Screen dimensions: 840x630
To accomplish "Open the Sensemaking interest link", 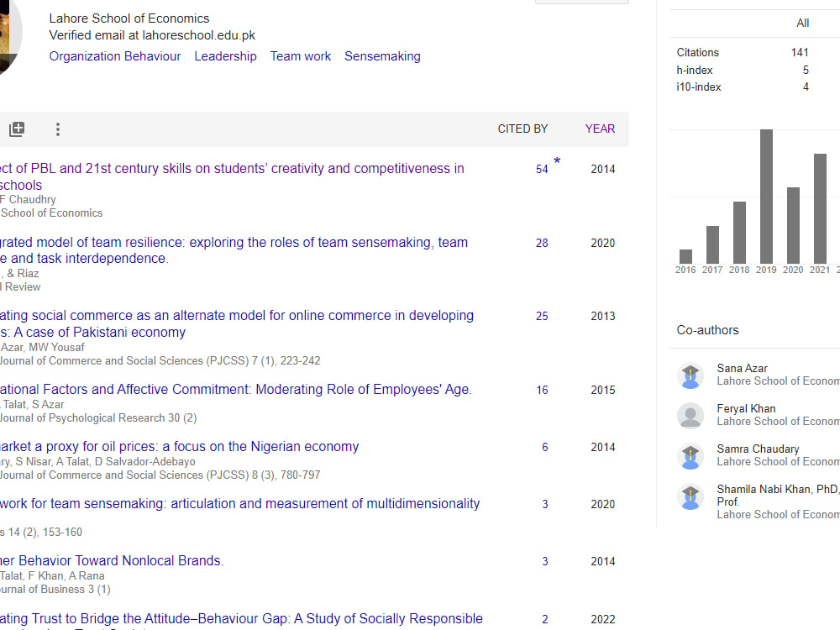I will point(382,56).
